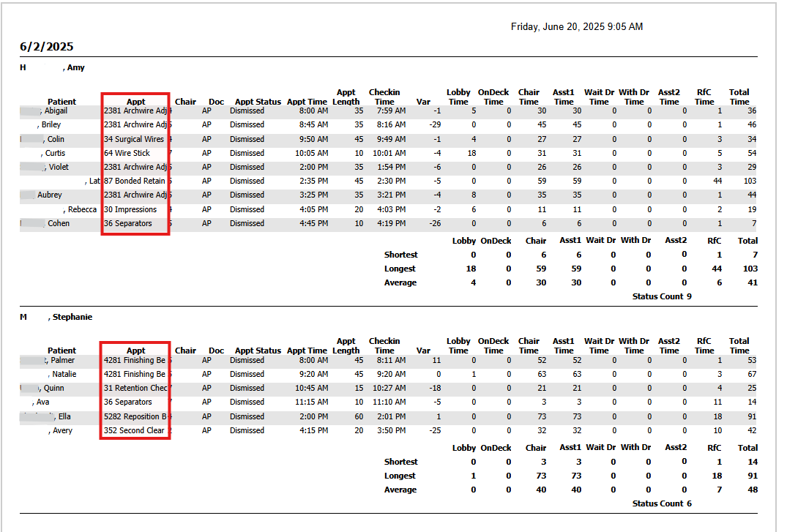The height and width of the screenshot is (532, 787).
Task: Click the 10:05 AM appointment time for Curtis
Action: [x=312, y=153]
